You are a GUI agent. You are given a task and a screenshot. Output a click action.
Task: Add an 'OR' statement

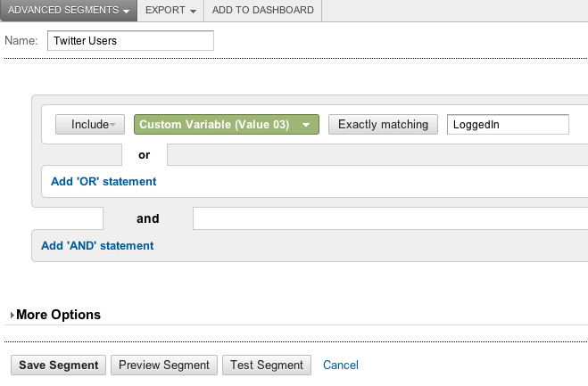click(104, 182)
